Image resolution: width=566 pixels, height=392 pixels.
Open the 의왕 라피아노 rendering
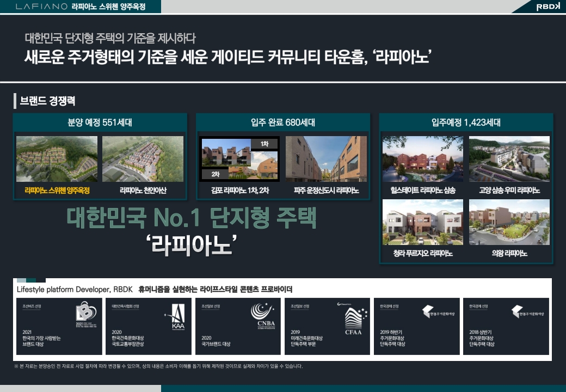coord(509,222)
